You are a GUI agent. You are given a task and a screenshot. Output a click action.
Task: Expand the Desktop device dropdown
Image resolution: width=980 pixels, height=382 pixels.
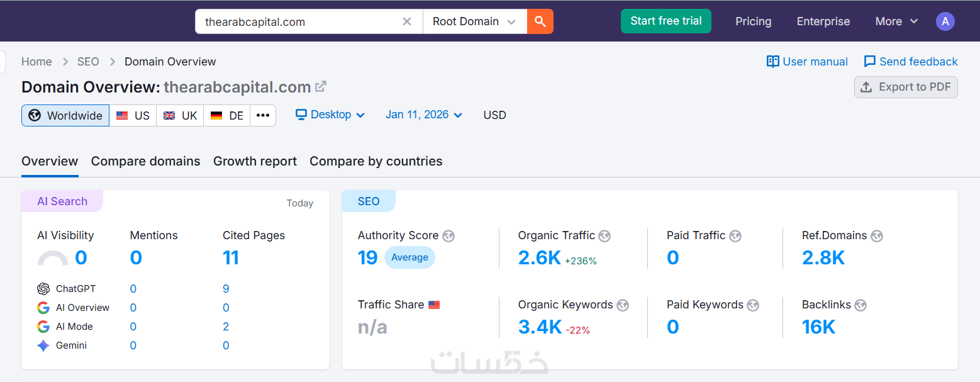pyautogui.click(x=330, y=115)
